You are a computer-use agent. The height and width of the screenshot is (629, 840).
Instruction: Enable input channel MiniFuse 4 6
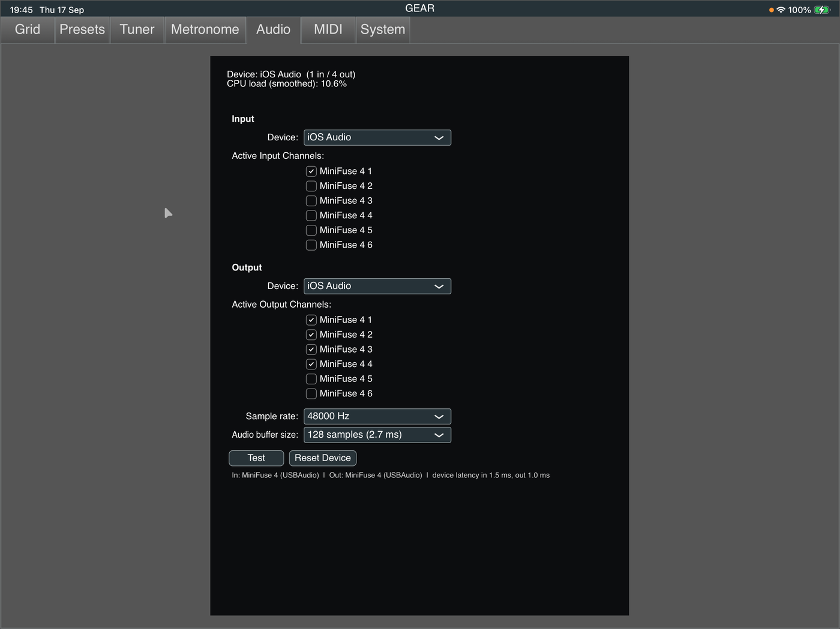(x=311, y=245)
